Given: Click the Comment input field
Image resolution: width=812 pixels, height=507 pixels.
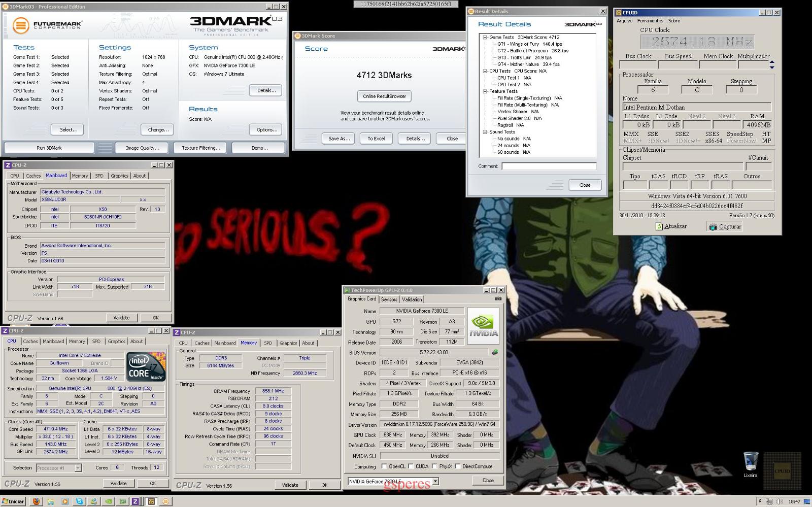Looking at the screenshot, I should click(x=549, y=166).
